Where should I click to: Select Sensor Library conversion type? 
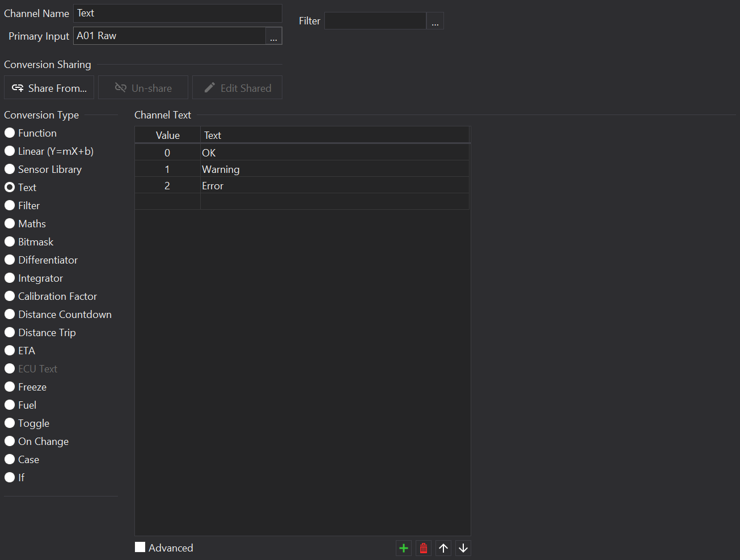coord(10,169)
